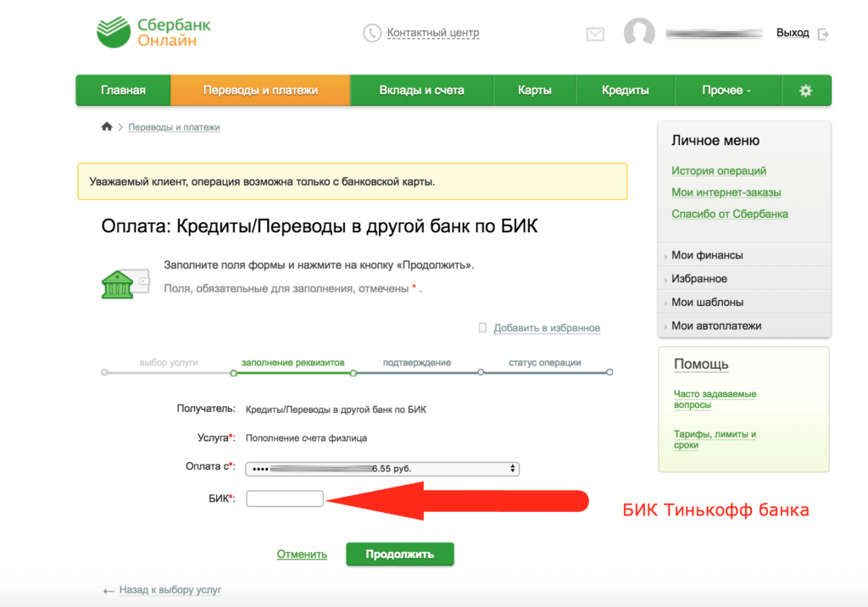The width and height of the screenshot is (868, 607).
Task: Click the green bank building icon
Action: click(125, 283)
